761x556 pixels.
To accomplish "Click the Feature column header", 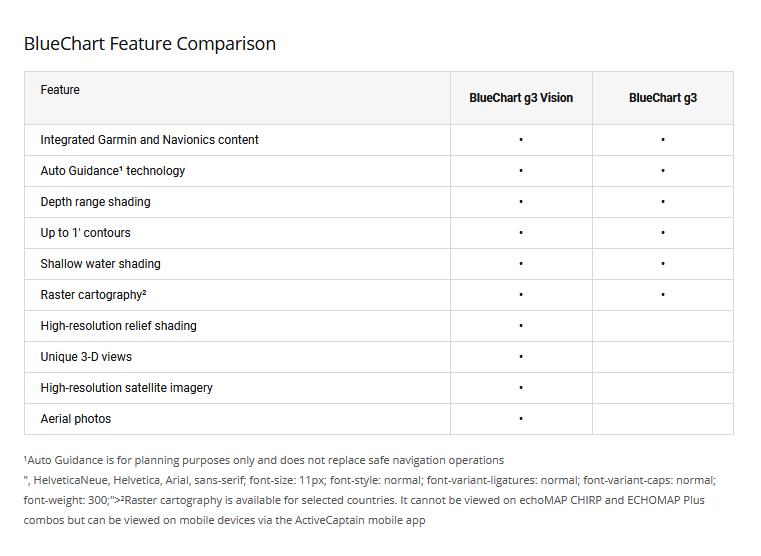I will click(60, 90).
